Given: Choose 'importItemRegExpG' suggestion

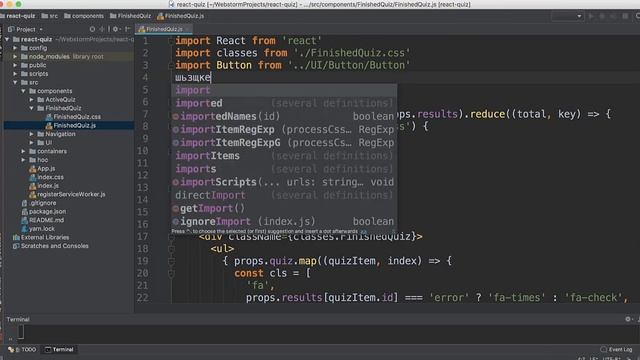Looking at the screenshot, I should click(284, 142).
